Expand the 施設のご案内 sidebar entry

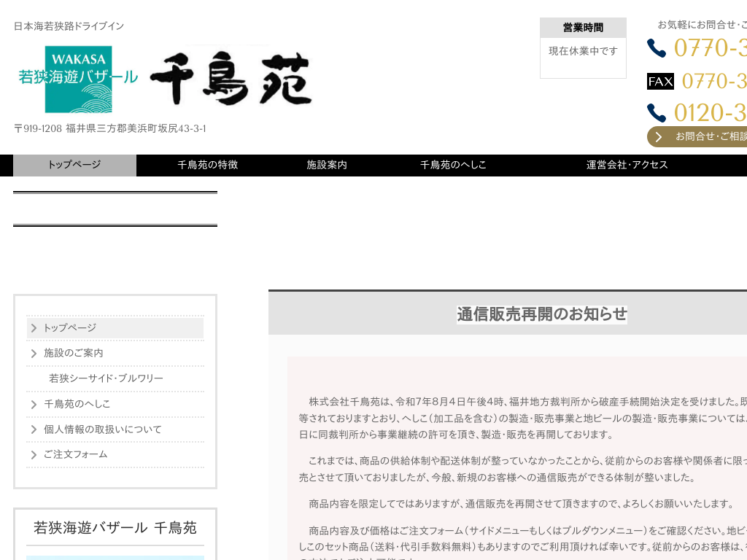75,353
